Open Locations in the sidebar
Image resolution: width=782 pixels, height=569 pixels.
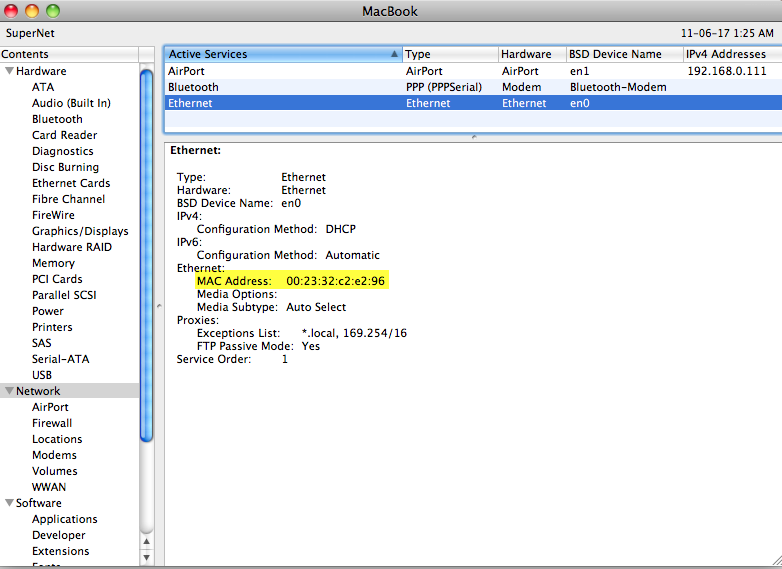click(x=57, y=439)
